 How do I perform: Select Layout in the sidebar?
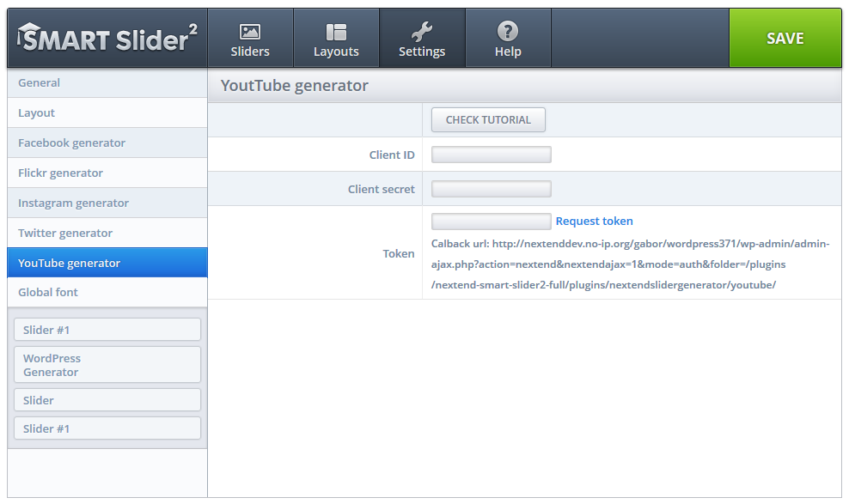107,113
